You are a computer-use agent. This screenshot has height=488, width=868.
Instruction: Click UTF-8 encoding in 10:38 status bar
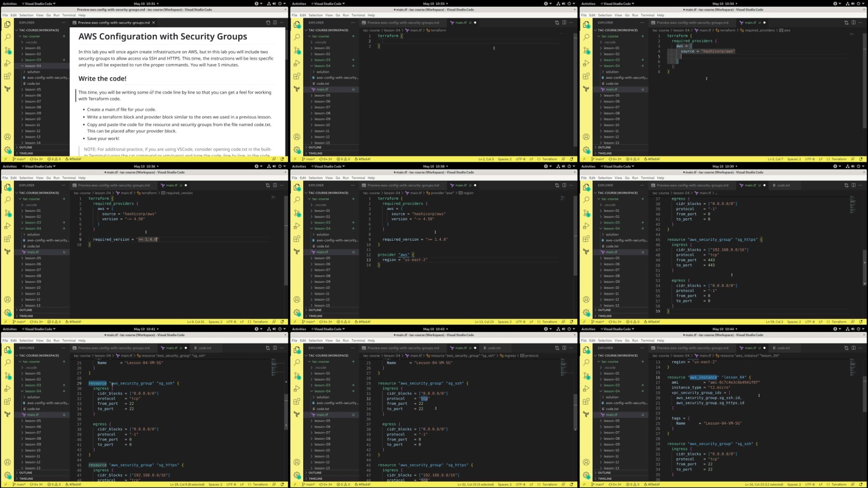coord(520,321)
